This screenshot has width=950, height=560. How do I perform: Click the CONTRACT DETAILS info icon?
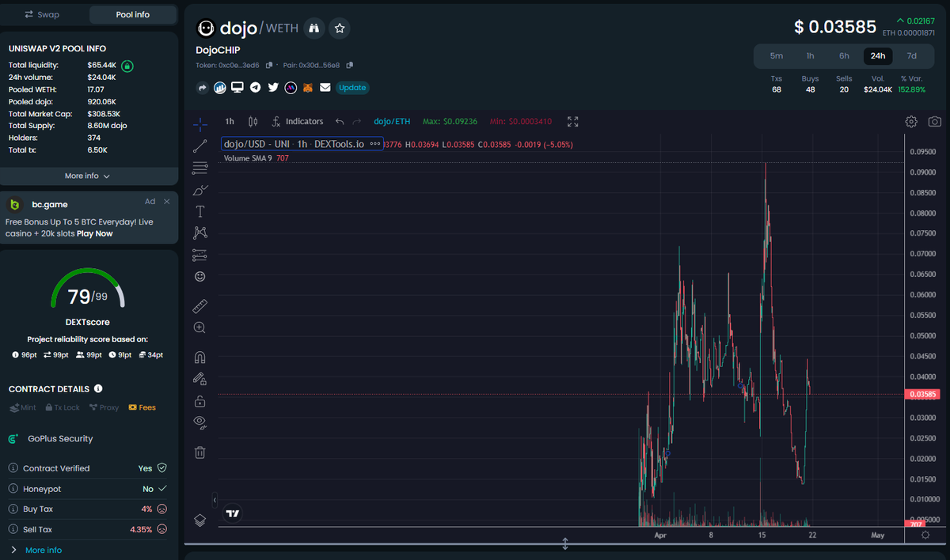98,389
